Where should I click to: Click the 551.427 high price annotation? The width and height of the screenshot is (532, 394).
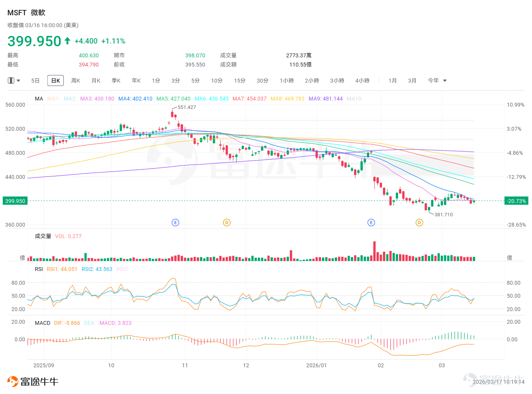pyautogui.click(x=187, y=107)
